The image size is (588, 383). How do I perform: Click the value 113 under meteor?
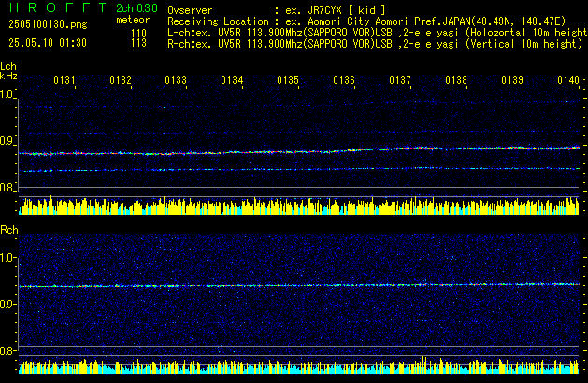(x=138, y=43)
